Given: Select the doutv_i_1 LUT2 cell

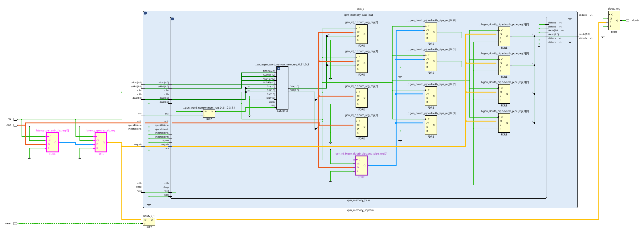Looking at the screenshot, I should pyautogui.click(x=149, y=222).
